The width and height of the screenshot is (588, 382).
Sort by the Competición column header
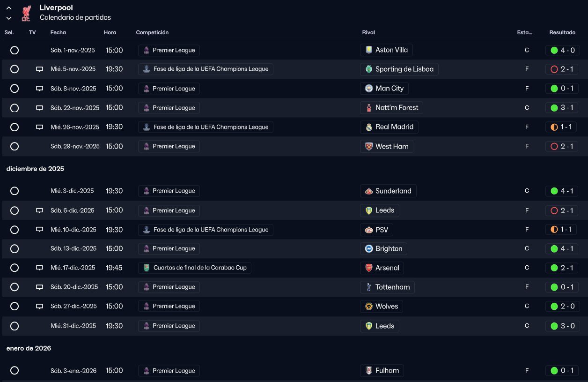[152, 33]
